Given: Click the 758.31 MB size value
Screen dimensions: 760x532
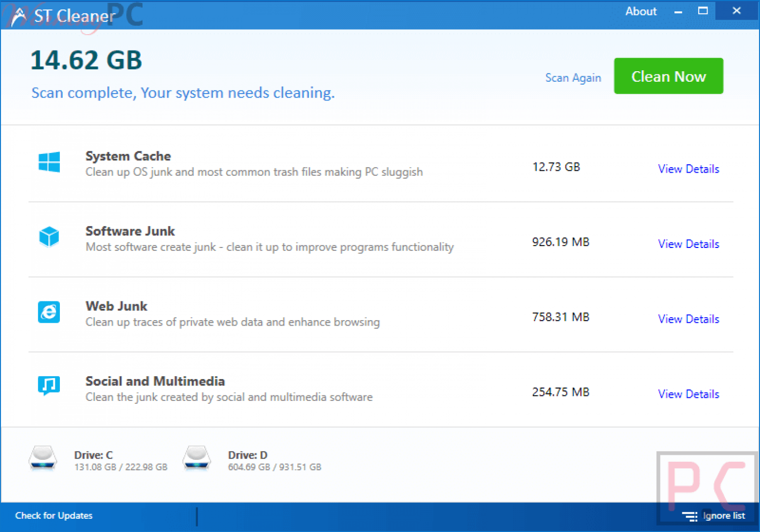Looking at the screenshot, I should [x=561, y=317].
